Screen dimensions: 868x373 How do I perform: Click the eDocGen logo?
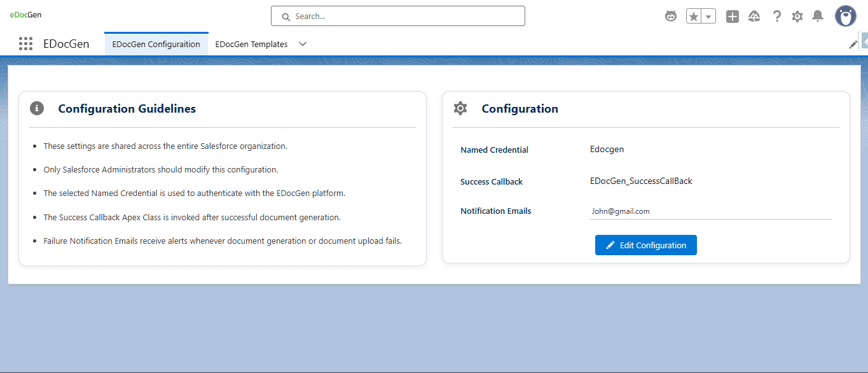pyautogui.click(x=25, y=15)
